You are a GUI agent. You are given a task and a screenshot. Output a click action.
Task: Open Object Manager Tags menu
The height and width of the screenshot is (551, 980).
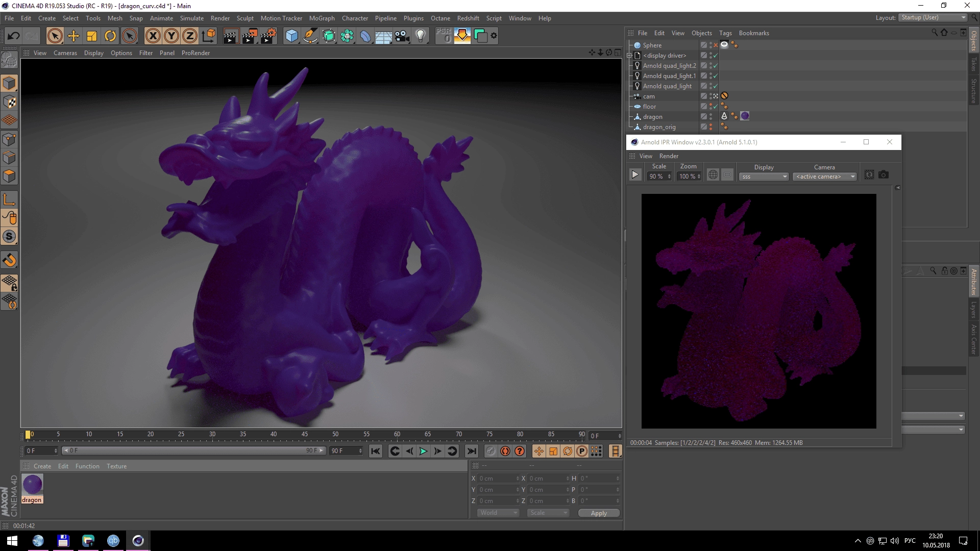click(x=725, y=33)
